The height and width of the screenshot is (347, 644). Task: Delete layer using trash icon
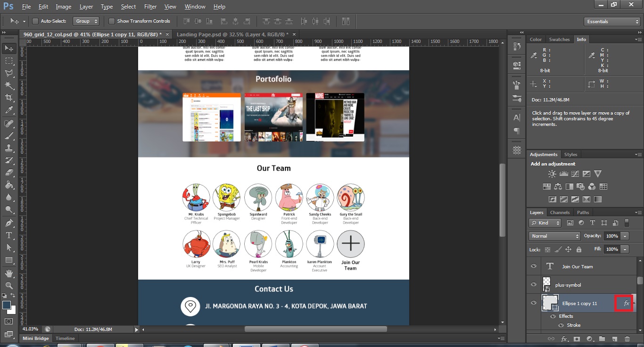coord(627,339)
